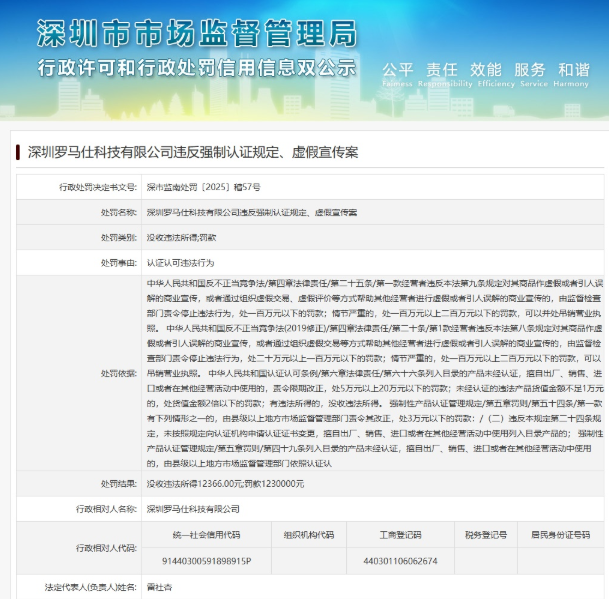609x599 pixels.
Task: Click the column header 税务登记号
Action: (x=486, y=535)
